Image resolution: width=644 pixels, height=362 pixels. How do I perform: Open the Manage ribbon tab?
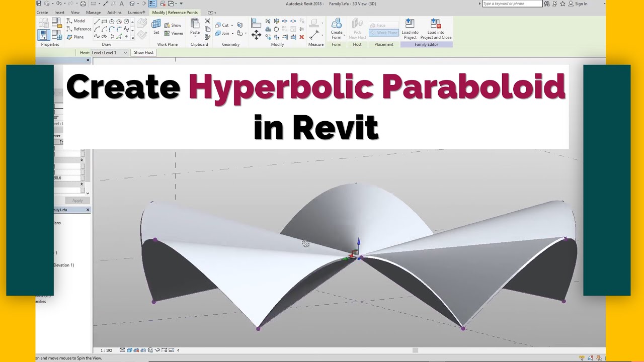coord(93,13)
